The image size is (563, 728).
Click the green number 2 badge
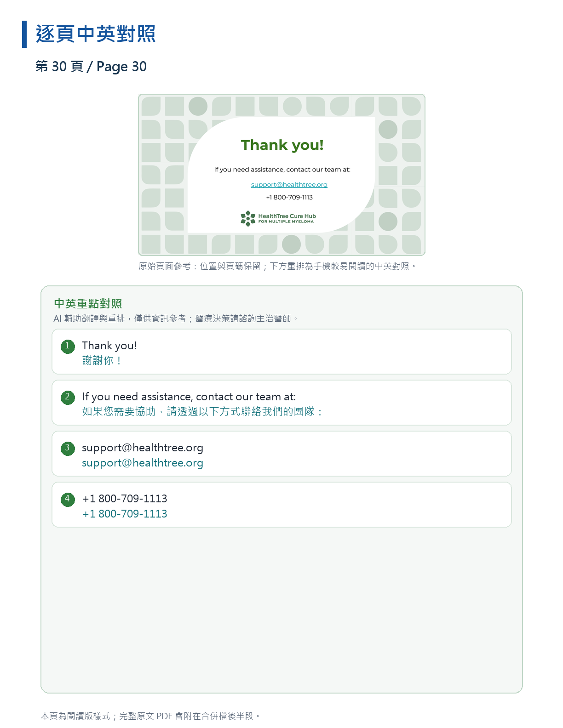(68, 397)
